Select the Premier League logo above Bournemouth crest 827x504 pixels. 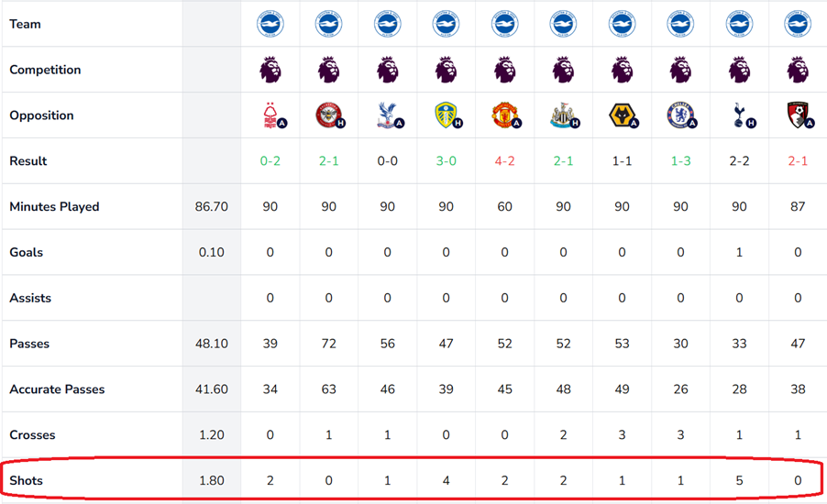coord(798,70)
